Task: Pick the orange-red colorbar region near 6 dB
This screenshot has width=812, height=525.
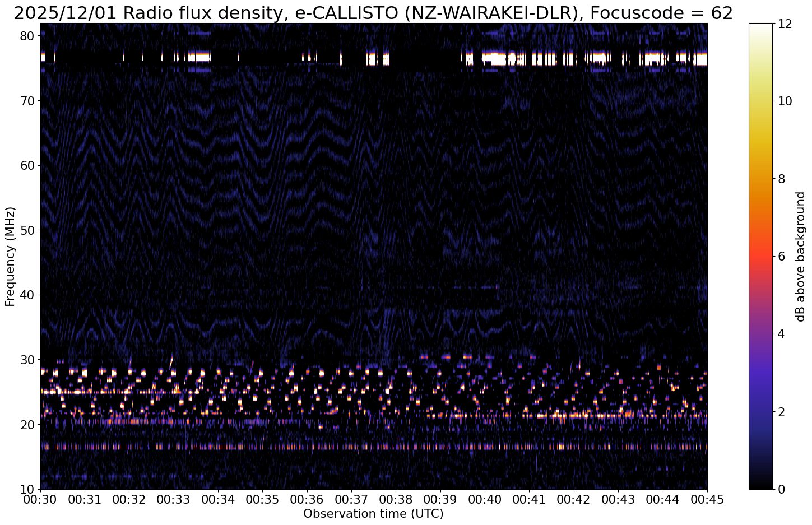Action: pyautogui.click(x=760, y=256)
